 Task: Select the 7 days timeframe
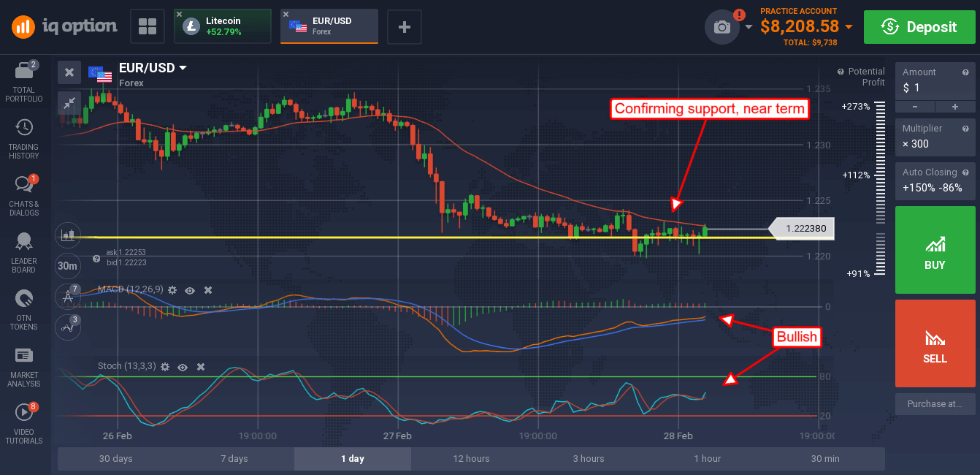coord(234,459)
